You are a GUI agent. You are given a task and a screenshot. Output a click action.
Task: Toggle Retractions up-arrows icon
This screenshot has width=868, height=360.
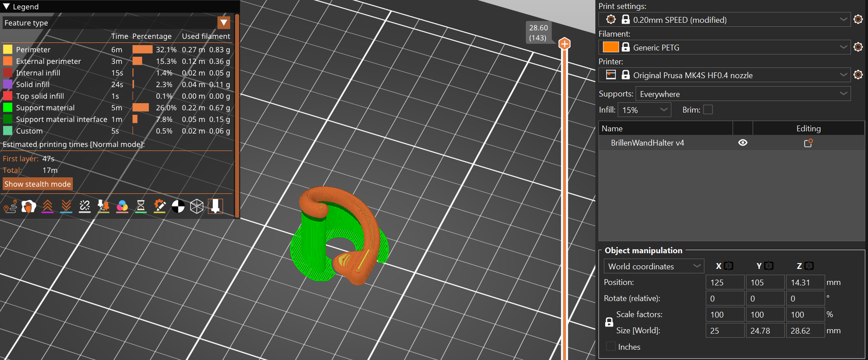pyautogui.click(x=47, y=206)
